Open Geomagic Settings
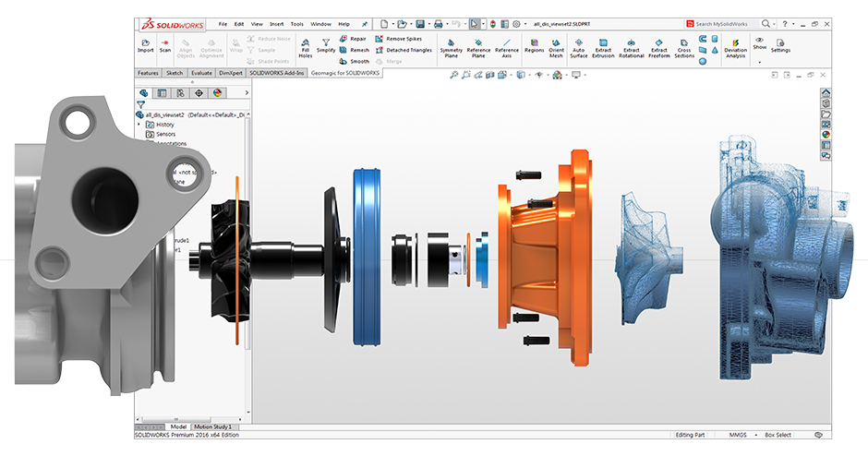This screenshot has width=868, height=456. tap(780, 46)
